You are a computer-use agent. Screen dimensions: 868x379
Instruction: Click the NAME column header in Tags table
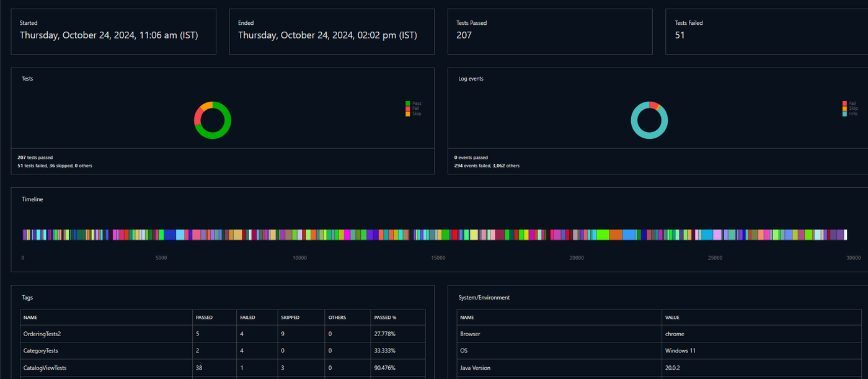coord(30,318)
